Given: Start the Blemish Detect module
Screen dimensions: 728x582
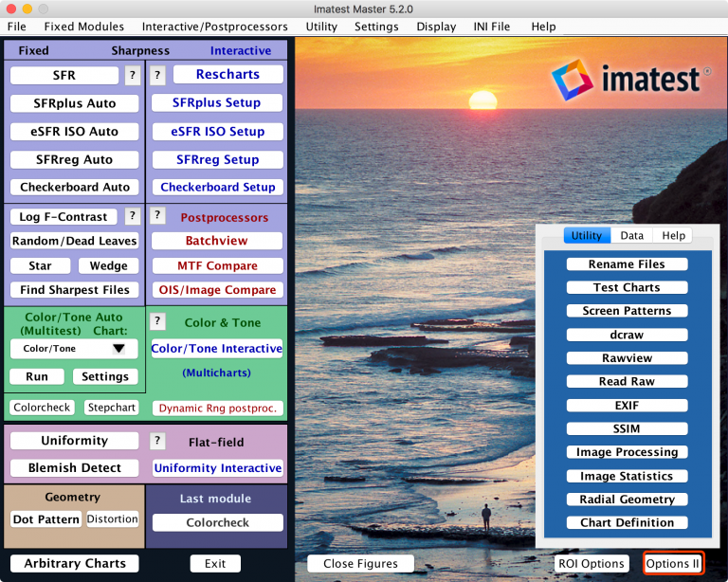Looking at the screenshot, I should [75, 468].
